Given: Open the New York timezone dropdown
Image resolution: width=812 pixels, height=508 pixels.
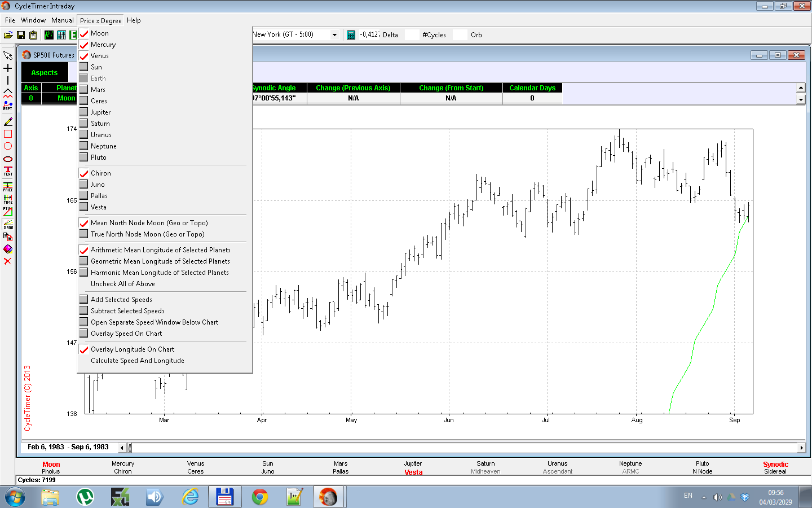Looking at the screenshot, I should coord(334,35).
